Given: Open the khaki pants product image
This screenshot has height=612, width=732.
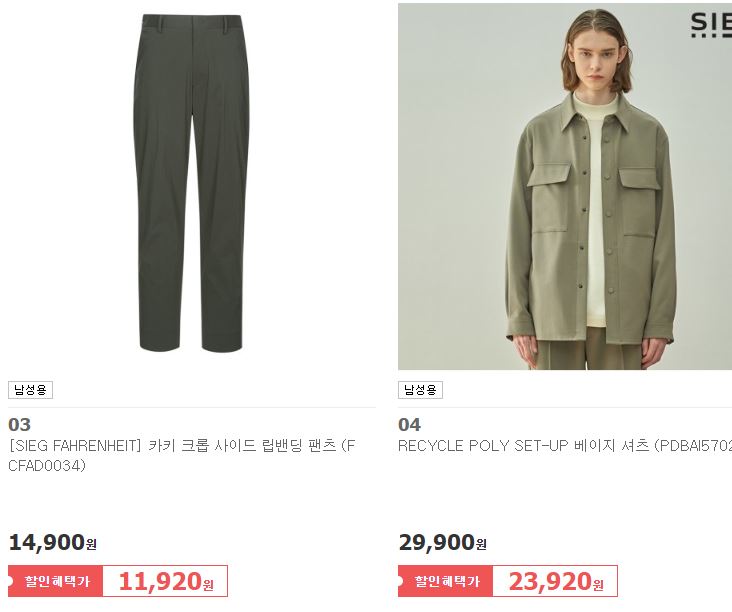Looking at the screenshot, I should 191,183.
